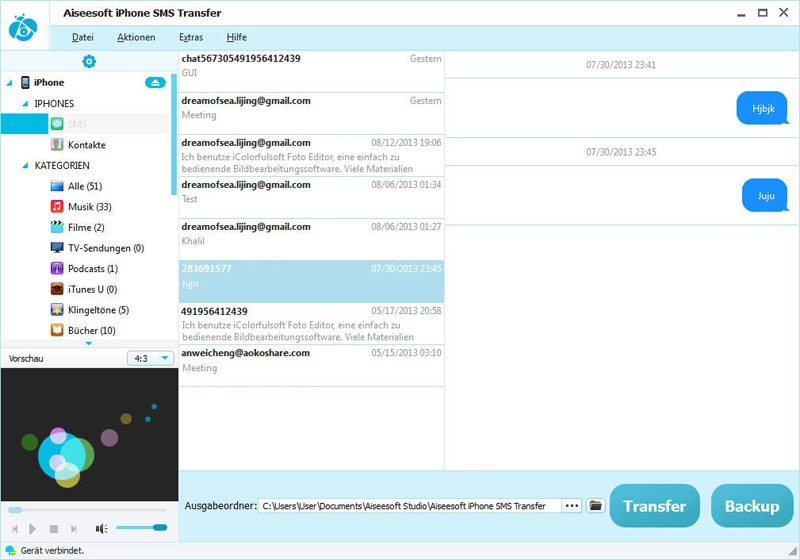Click the browse (...) button for Ausgabeordner

click(572, 505)
